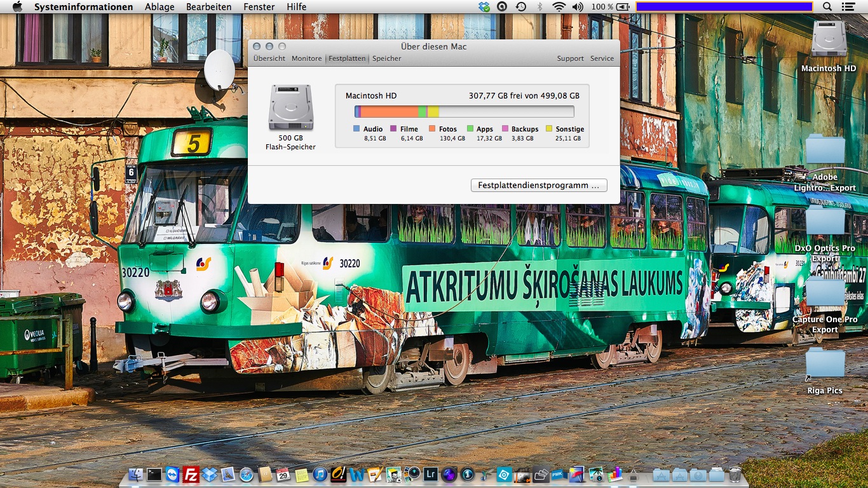Viewport: 868px width, 488px height.
Task: Click the Dropbox menu bar icon
Action: click(485, 7)
